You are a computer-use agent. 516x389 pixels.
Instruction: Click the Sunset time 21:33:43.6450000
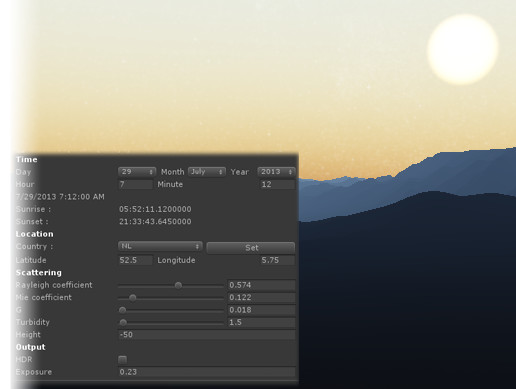click(x=155, y=222)
